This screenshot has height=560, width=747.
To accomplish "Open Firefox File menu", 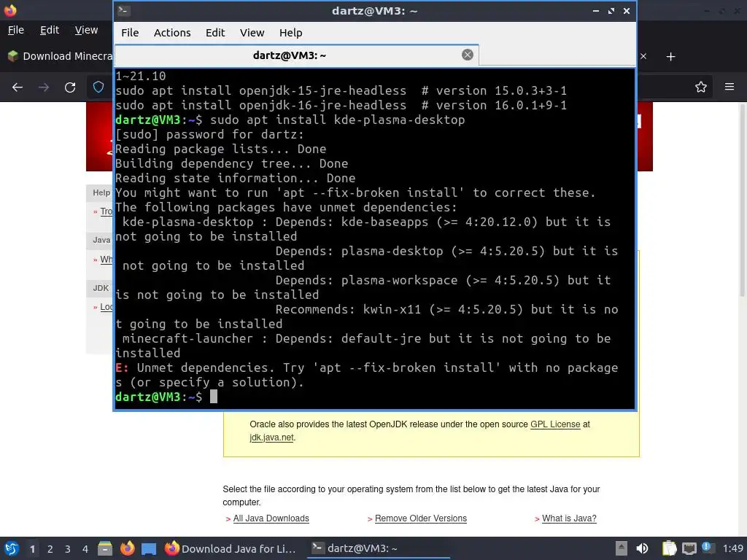I will point(16,30).
